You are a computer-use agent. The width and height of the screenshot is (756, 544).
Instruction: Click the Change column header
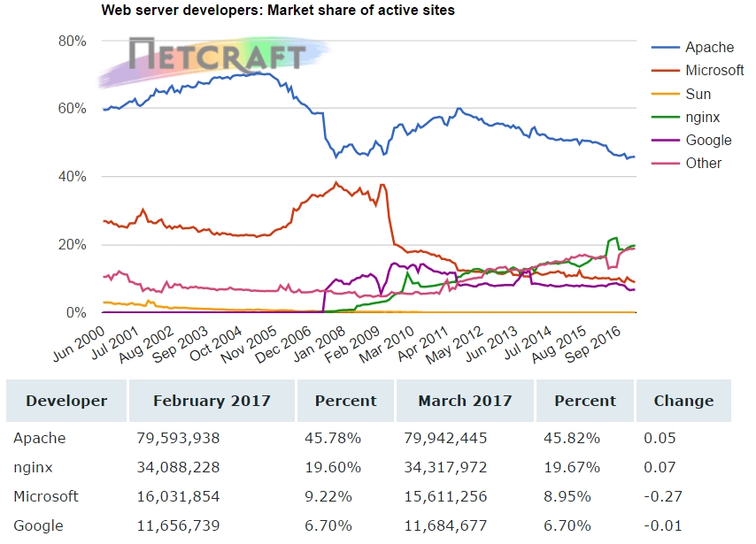683,401
